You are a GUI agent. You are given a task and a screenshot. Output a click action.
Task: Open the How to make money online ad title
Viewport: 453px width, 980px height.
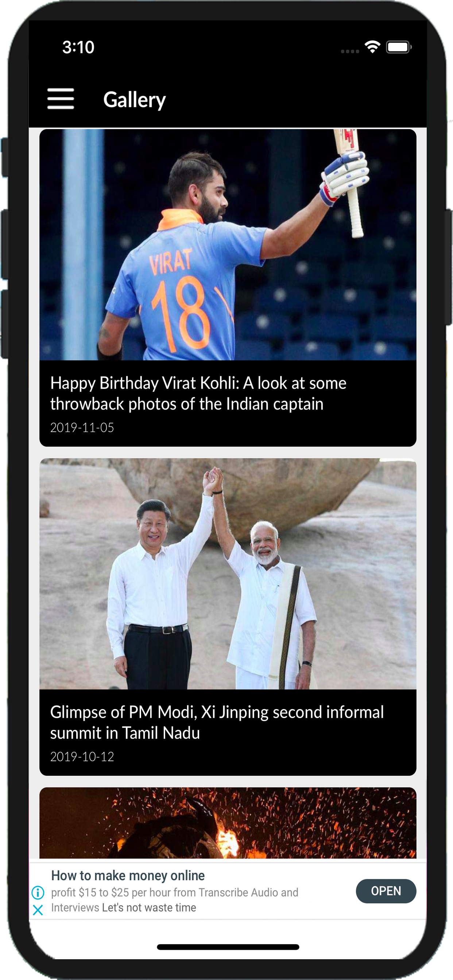point(128,875)
